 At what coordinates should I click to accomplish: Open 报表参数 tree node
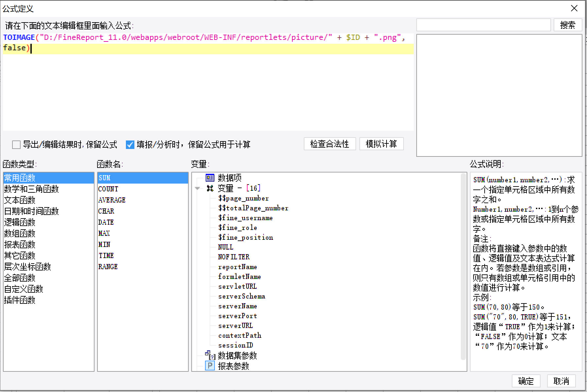point(233,366)
